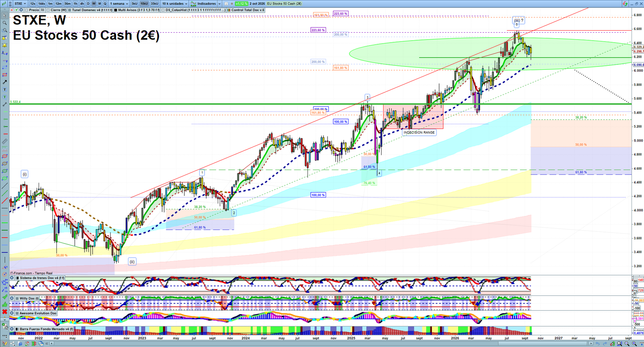This screenshot has height=347, width=644.
Task: Click the chart pencil icon bottom-left
Action: pyautogui.click(x=4, y=343)
